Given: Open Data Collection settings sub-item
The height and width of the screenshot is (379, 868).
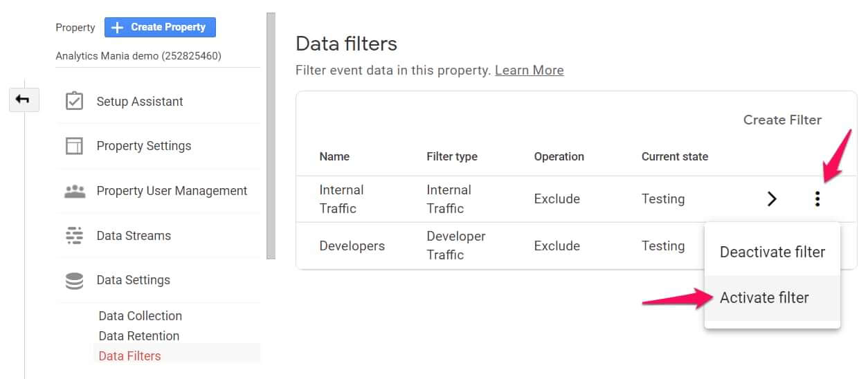Looking at the screenshot, I should (140, 316).
